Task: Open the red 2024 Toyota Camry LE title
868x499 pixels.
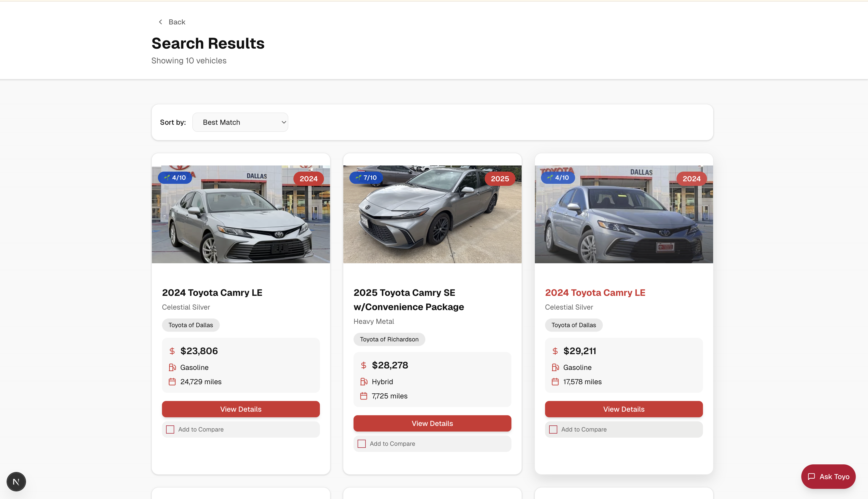Action: click(595, 293)
